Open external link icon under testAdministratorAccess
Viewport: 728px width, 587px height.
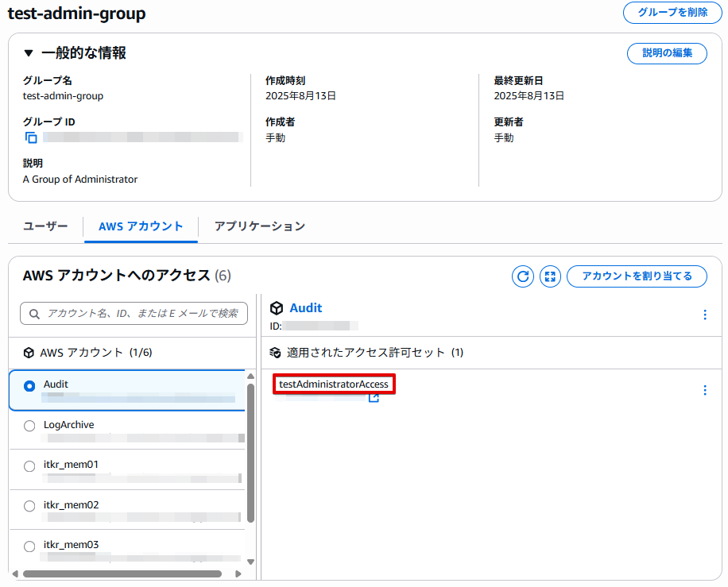(x=374, y=398)
